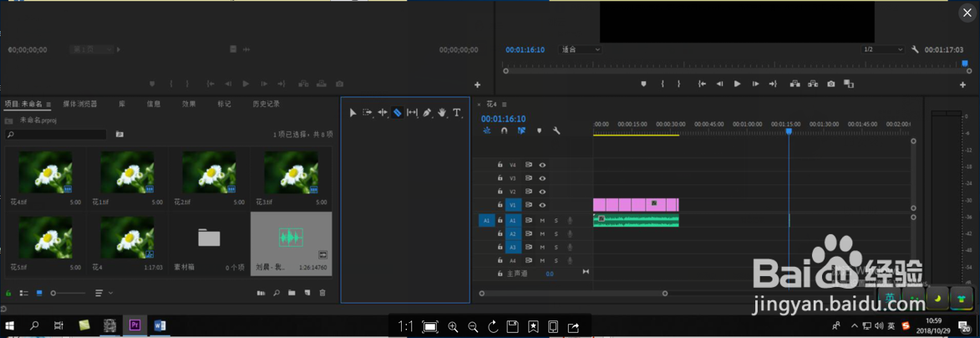Click the Extract button in Program monitor
The width and height of the screenshot is (980, 338).
pyautogui.click(x=813, y=84)
